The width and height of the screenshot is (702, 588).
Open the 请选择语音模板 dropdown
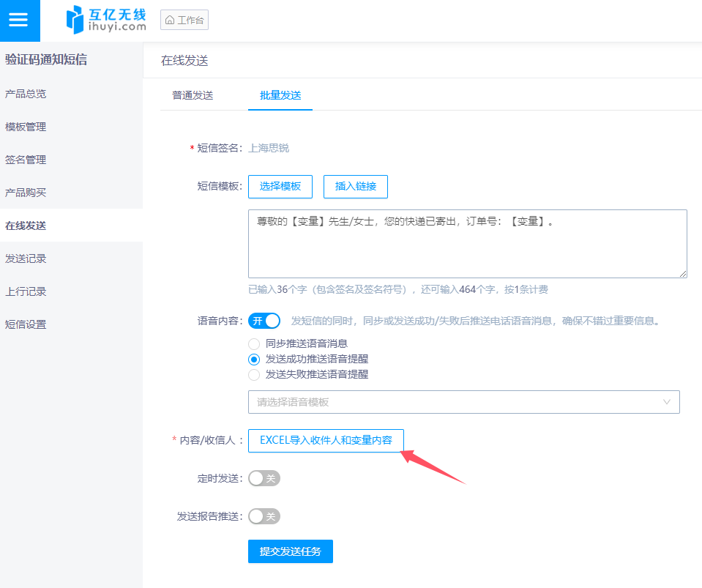pyautogui.click(x=463, y=402)
